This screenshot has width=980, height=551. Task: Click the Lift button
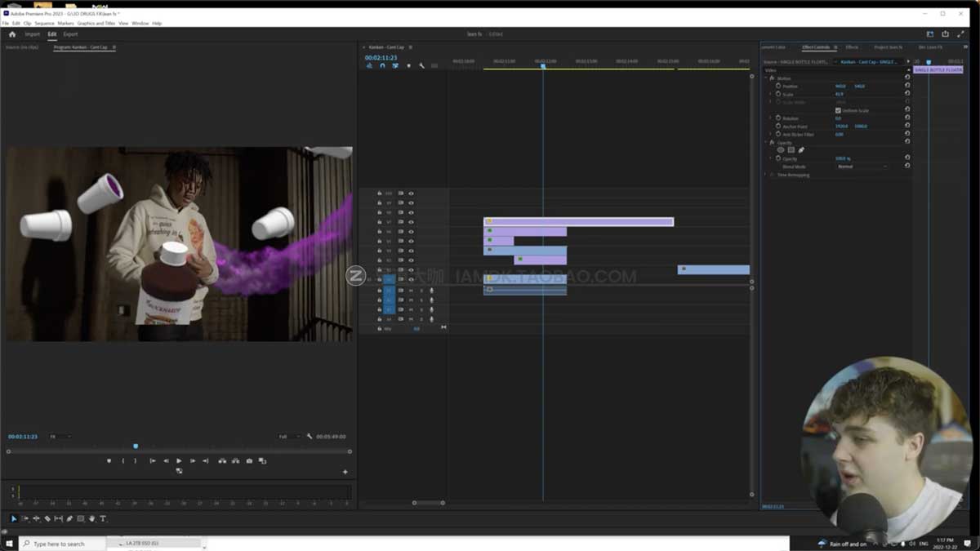(x=221, y=461)
